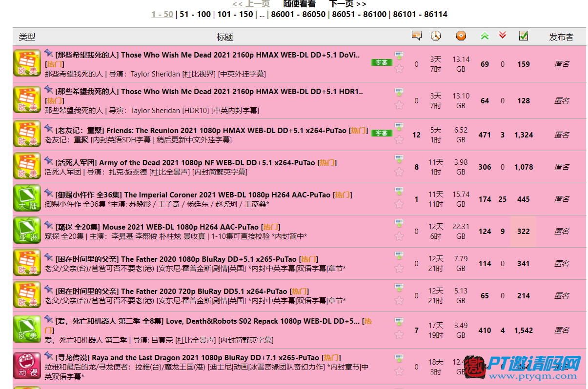Viewport: 588px width, 389px height.
Task: Sort by 类型 column header
Action: click(27, 37)
